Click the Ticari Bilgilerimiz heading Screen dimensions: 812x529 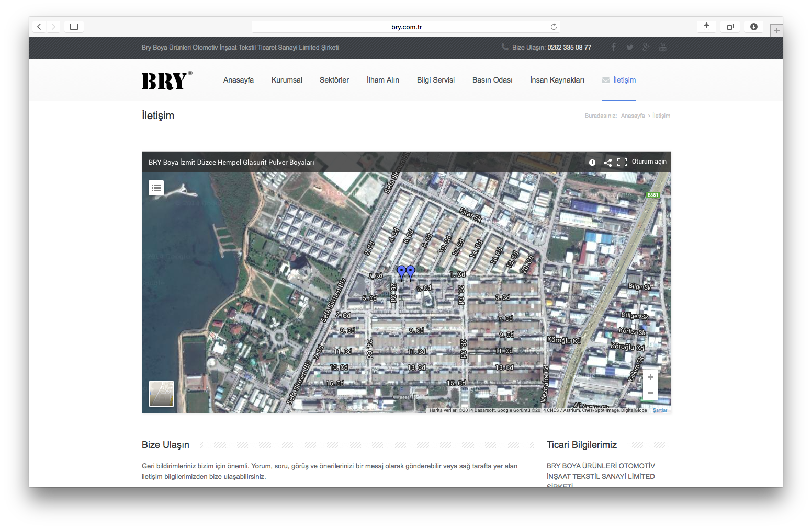582,445
